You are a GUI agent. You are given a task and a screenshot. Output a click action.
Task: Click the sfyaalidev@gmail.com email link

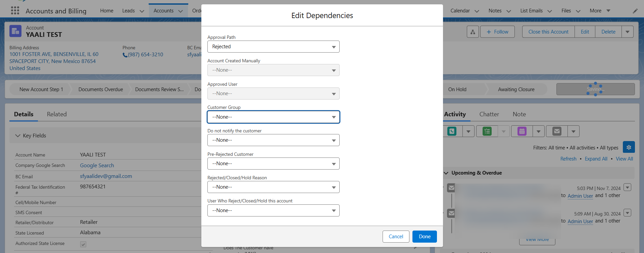coord(106,176)
